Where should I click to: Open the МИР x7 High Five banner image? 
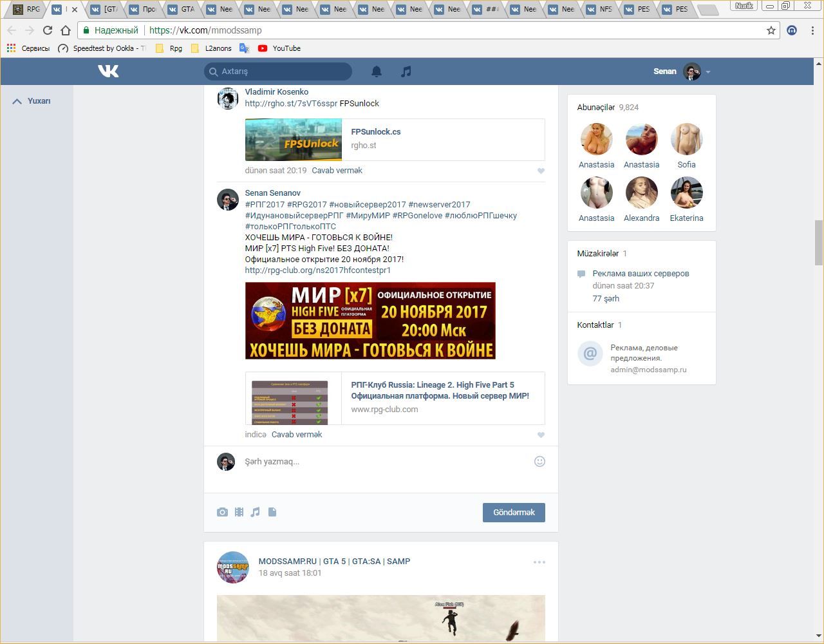point(370,321)
